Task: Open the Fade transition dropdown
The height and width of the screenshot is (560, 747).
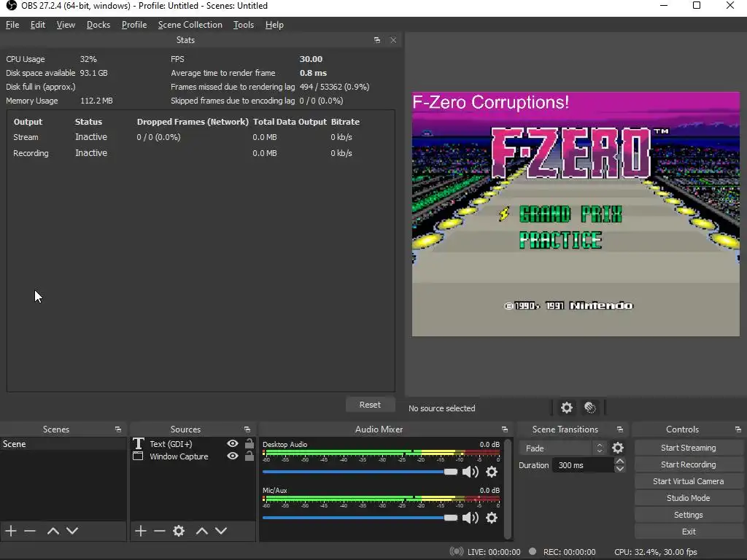Action: point(563,448)
